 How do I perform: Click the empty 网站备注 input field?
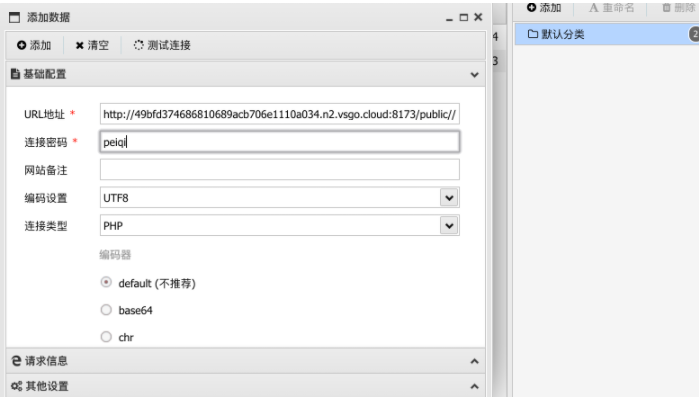(x=280, y=170)
